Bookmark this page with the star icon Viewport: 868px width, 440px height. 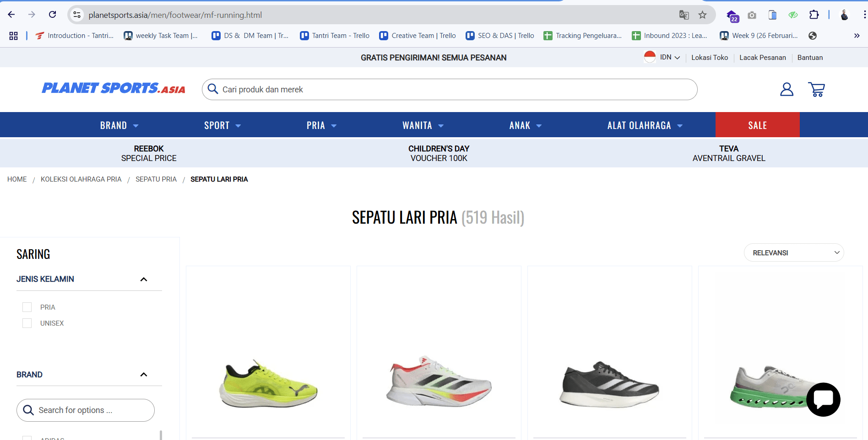tap(703, 15)
